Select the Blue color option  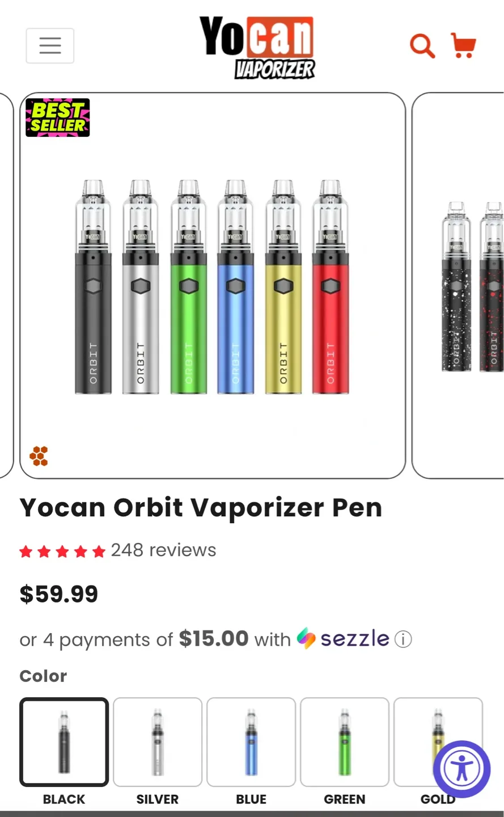click(x=251, y=742)
